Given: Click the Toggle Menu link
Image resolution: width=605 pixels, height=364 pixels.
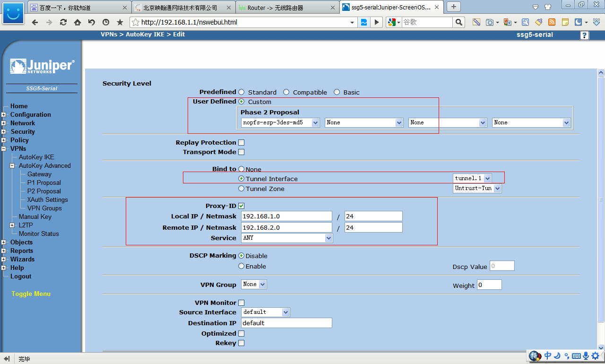Looking at the screenshot, I should [31, 294].
